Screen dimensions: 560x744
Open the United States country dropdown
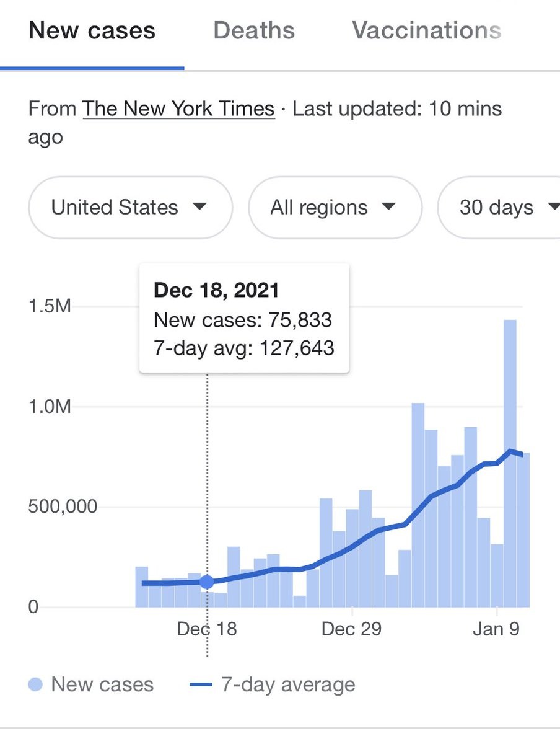(130, 207)
